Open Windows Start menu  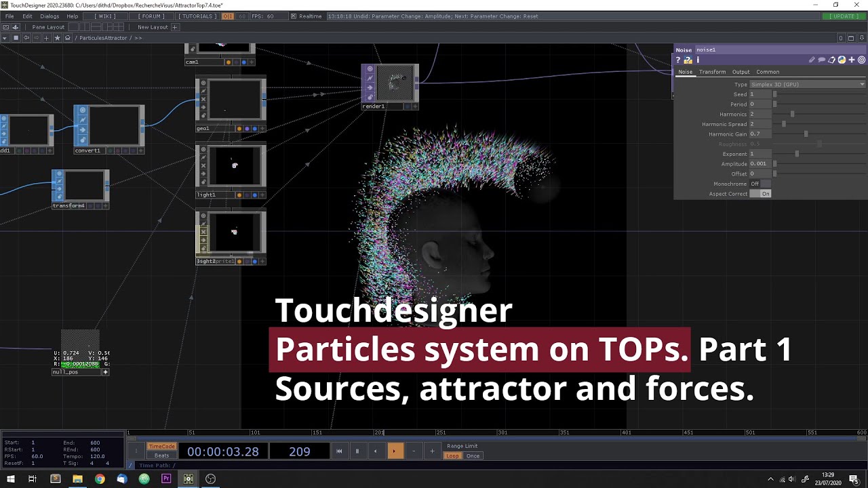[11, 479]
